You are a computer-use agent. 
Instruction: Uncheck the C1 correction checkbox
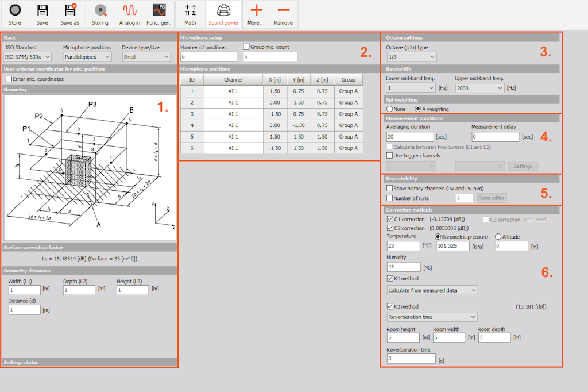click(390, 219)
